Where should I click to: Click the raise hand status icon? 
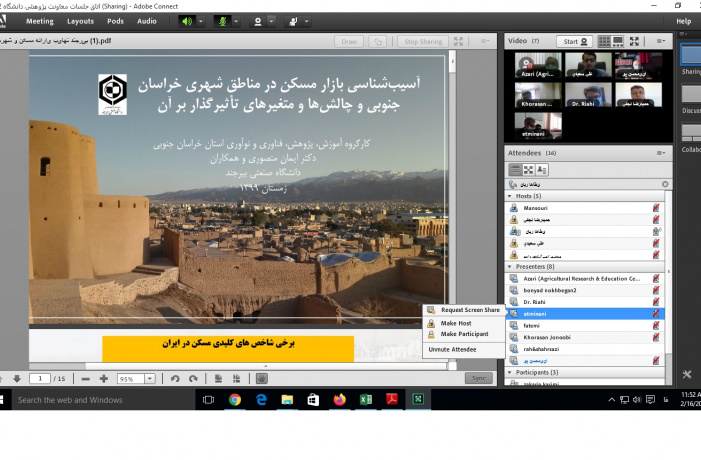pos(293,21)
